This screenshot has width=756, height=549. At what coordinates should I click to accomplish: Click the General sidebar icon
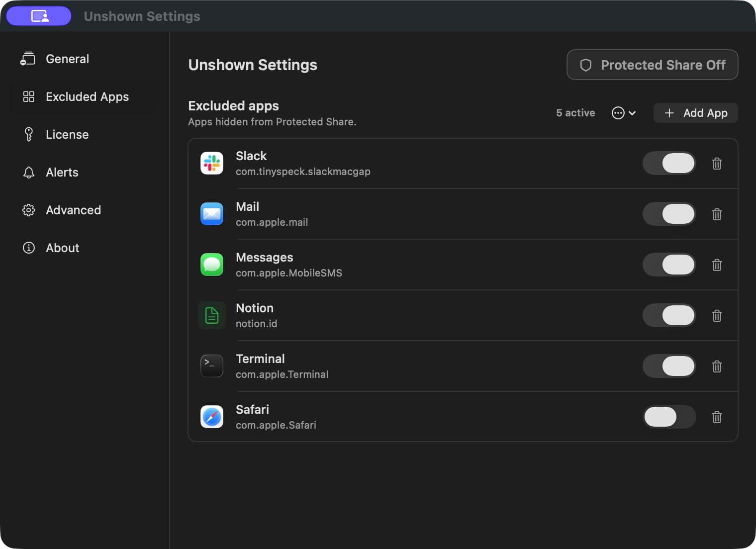(x=28, y=59)
